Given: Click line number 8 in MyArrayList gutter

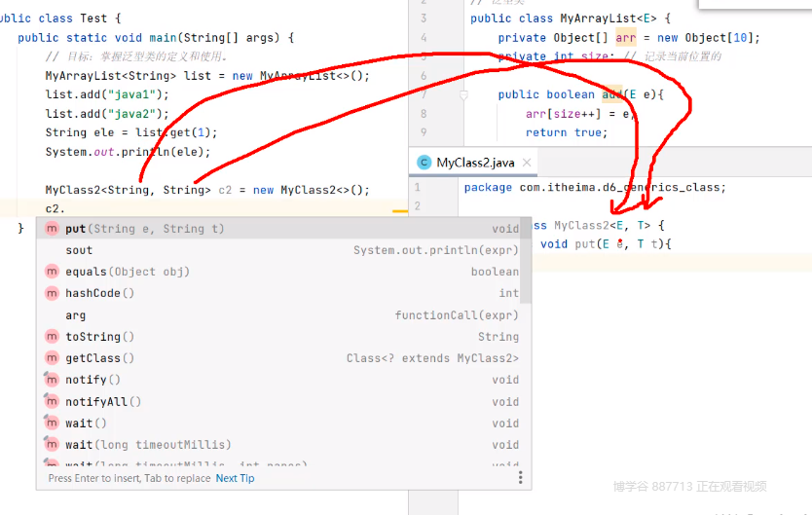Looking at the screenshot, I should tap(424, 113).
